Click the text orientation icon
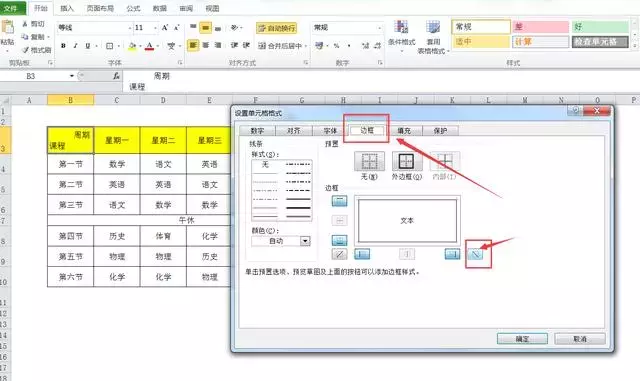This screenshot has height=381, width=640. click(235, 28)
